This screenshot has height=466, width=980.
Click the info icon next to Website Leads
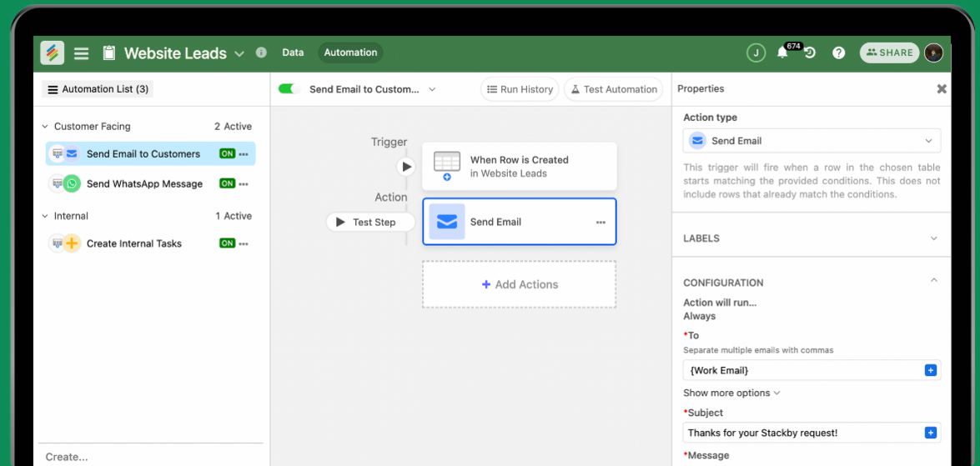261,53
